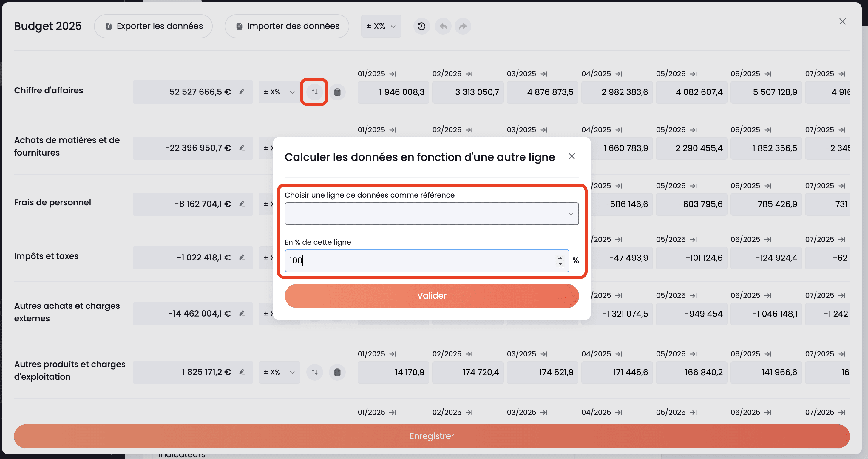The width and height of the screenshot is (868, 459).
Task: Click the Autres produits cell 141 966,6
Action: pos(766,372)
